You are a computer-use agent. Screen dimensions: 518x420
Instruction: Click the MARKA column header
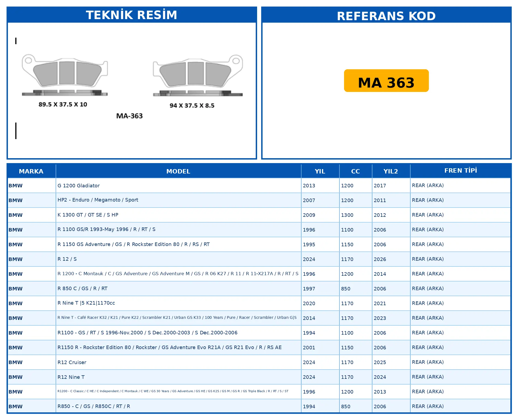coord(31,171)
